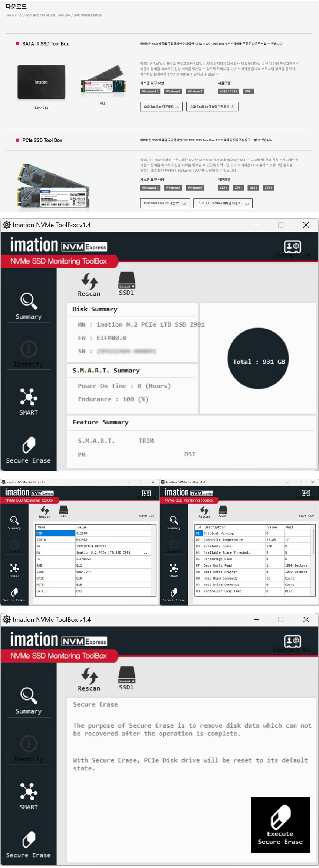Click Rescan icon in the window listing VID
The height and width of the screenshot is (868, 319).
(x=45, y=510)
